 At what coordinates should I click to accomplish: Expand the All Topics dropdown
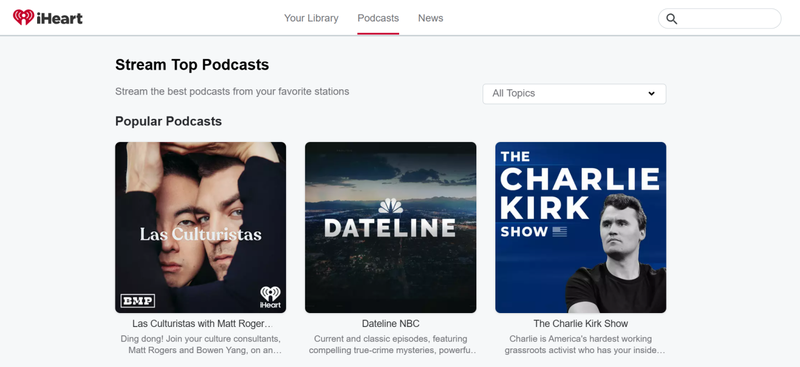pyautogui.click(x=574, y=93)
